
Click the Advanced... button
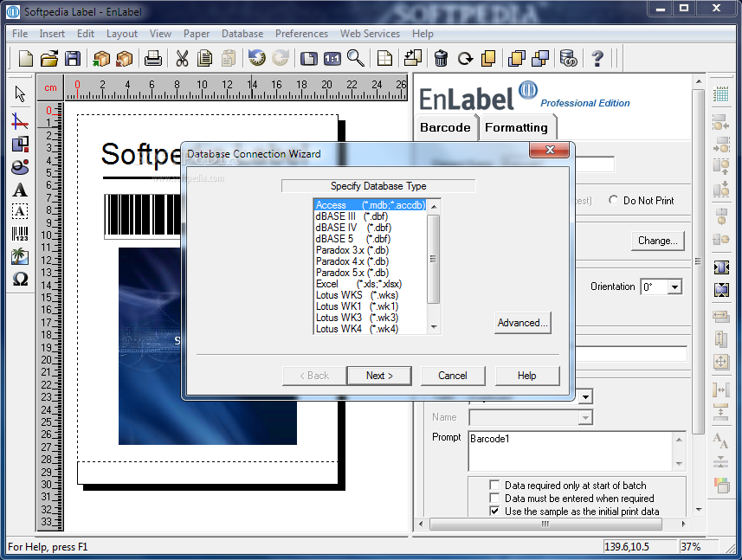click(522, 323)
